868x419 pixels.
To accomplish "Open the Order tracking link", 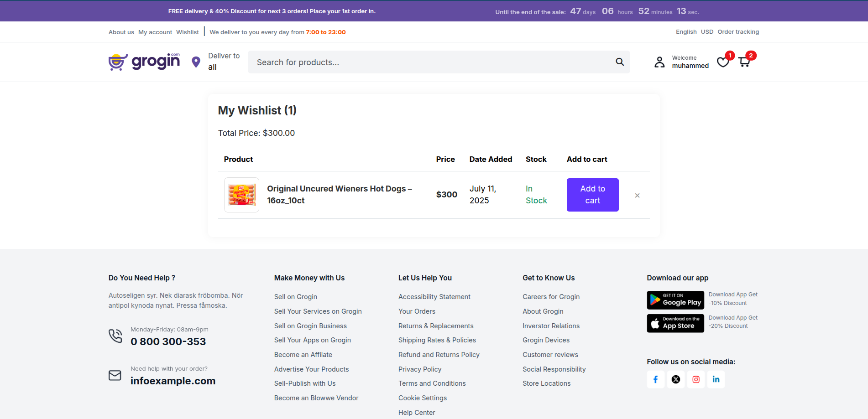I will (x=738, y=32).
